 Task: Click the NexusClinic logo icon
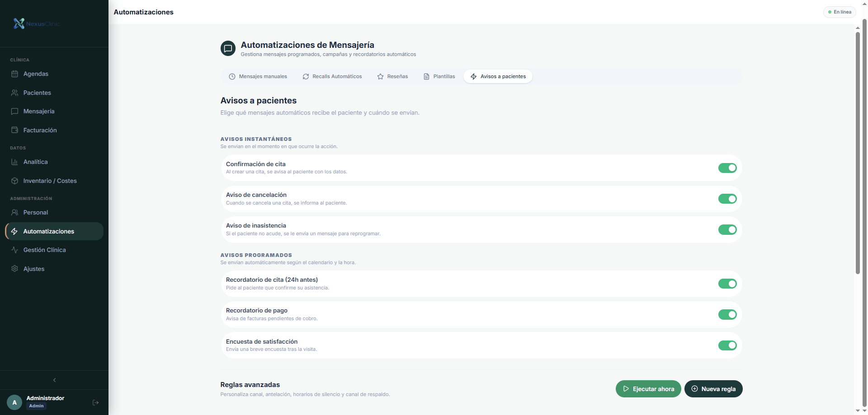(x=19, y=23)
